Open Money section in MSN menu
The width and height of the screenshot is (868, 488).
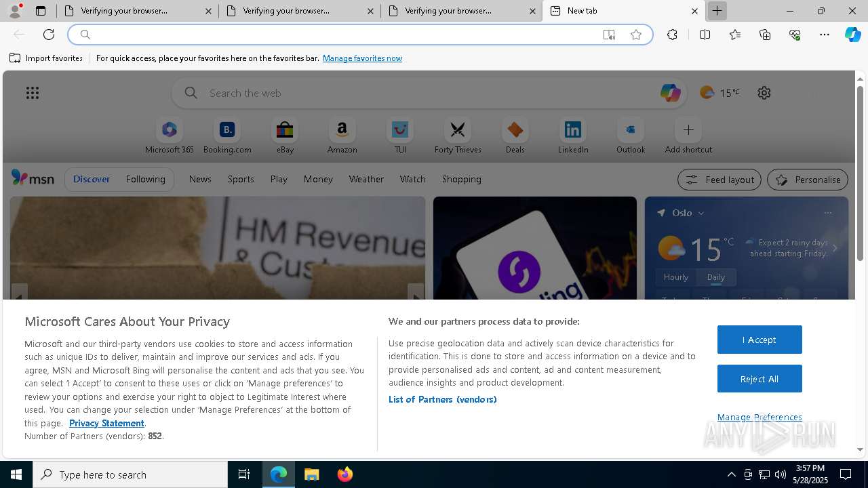pos(318,179)
